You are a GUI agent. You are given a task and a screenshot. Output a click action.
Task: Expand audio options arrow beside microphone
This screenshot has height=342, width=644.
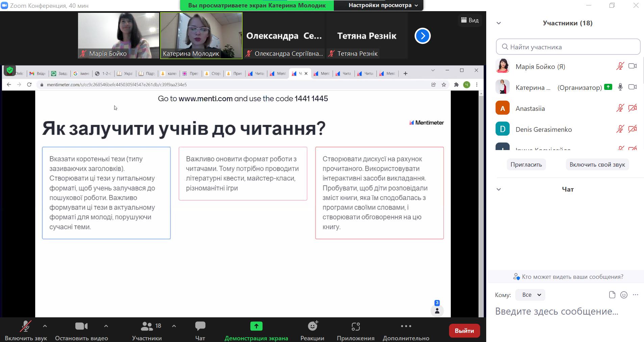pos(45,326)
